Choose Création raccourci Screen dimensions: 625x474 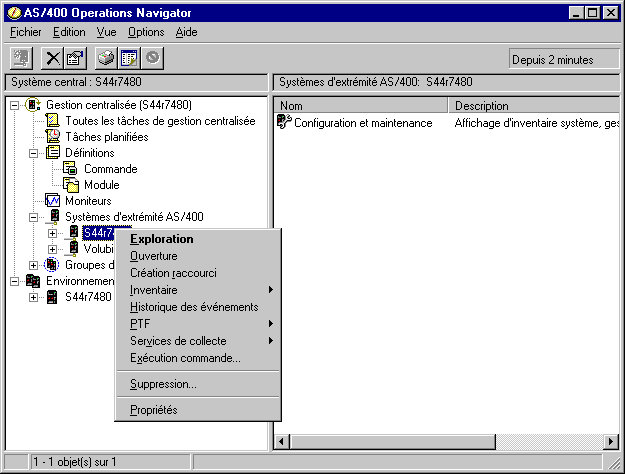[x=198, y=273]
